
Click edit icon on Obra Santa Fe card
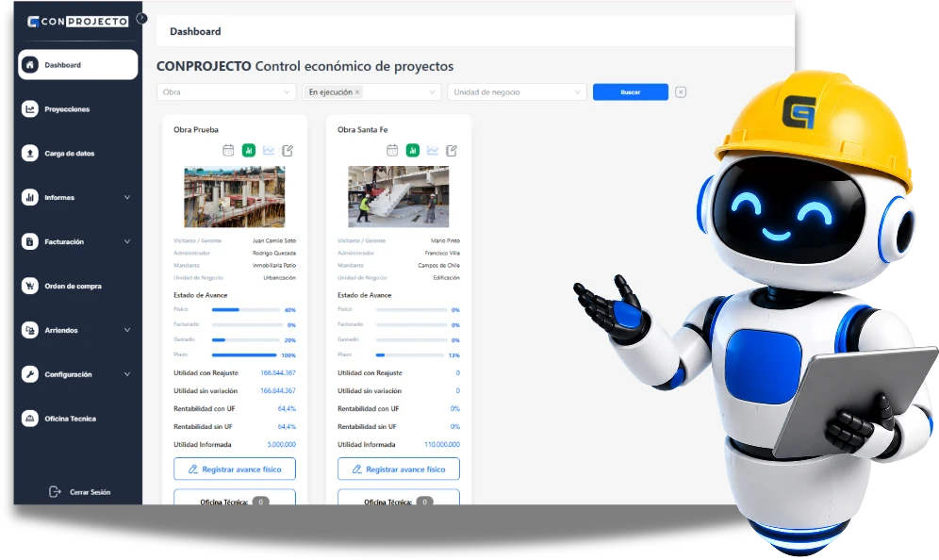pyautogui.click(x=452, y=150)
